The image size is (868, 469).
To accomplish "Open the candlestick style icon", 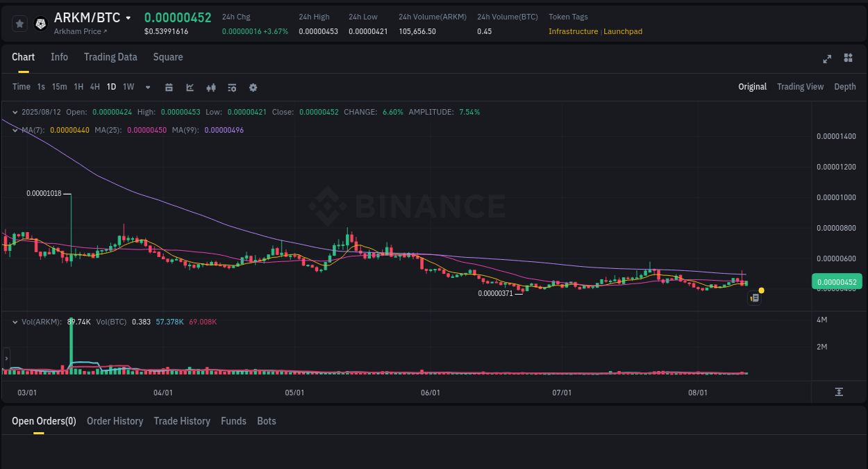I will coord(210,87).
